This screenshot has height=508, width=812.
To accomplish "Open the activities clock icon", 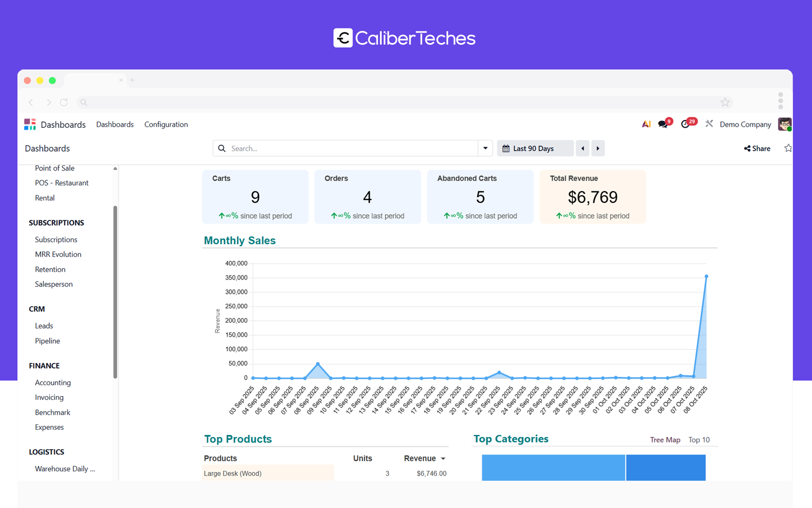I will [686, 124].
